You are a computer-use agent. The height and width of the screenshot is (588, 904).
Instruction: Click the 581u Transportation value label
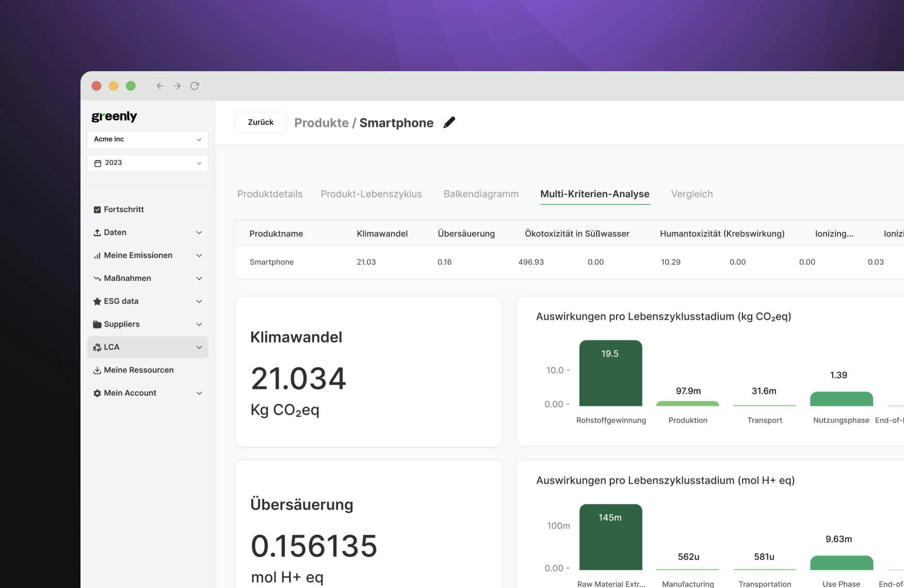point(764,557)
